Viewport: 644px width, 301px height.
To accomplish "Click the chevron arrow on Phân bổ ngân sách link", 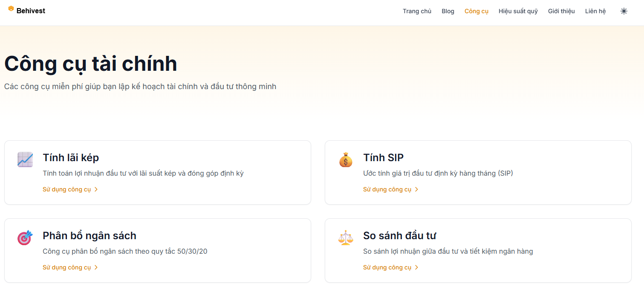I will (x=96, y=267).
